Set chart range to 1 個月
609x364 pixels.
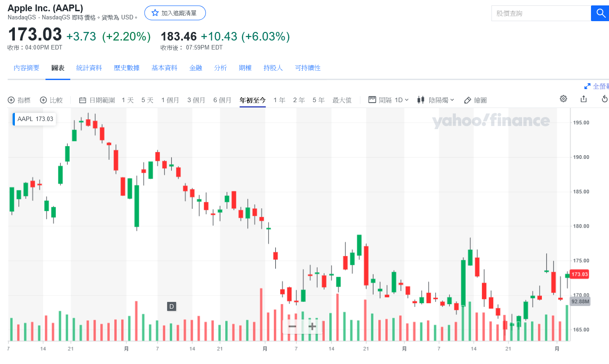pos(170,100)
